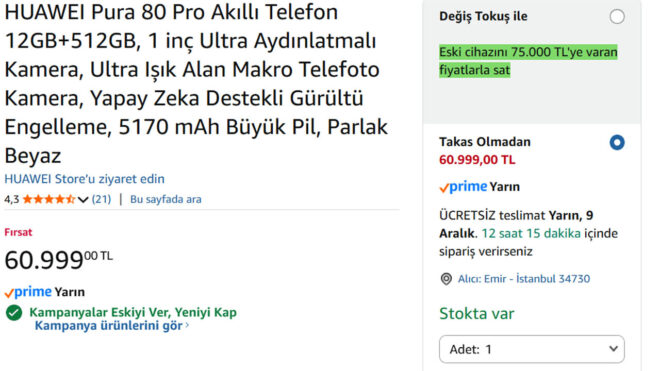
Task: Click Kampanyalar Eskiyi Ver, Yeniyi Kap
Action: 133,312
